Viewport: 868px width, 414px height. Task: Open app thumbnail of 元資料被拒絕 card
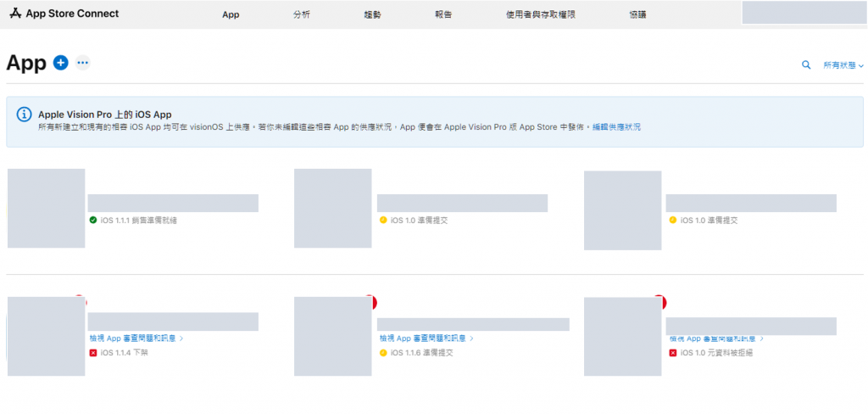click(x=623, y=337)
